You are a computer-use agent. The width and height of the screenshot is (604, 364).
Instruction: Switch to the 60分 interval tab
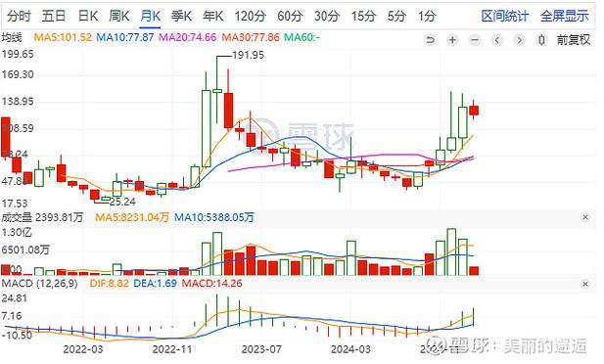[x=290, y=16]
